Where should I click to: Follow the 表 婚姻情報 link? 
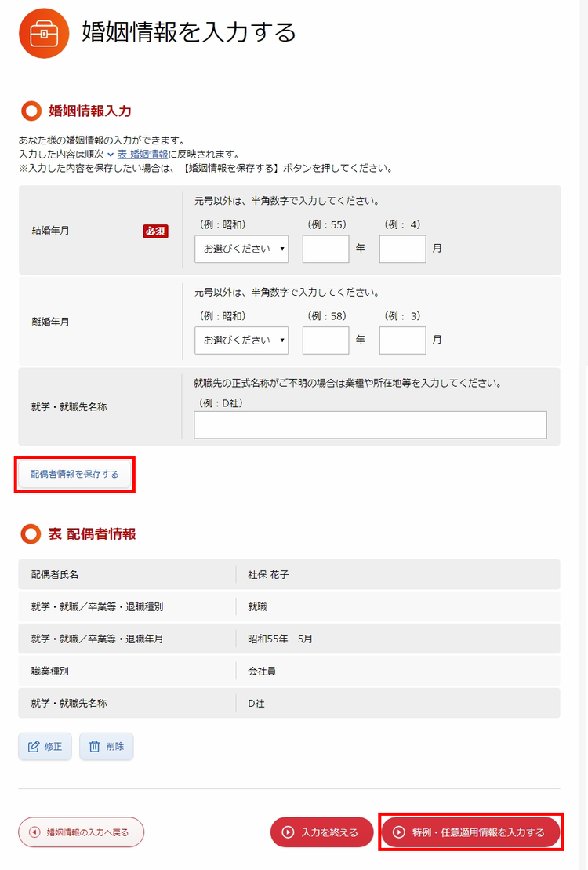coord(143,155)
